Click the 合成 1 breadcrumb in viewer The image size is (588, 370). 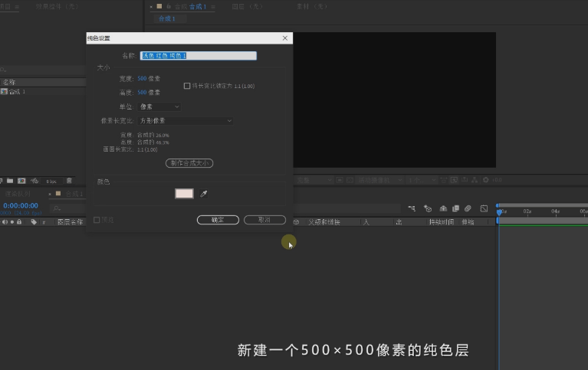[x=167, y=18]
